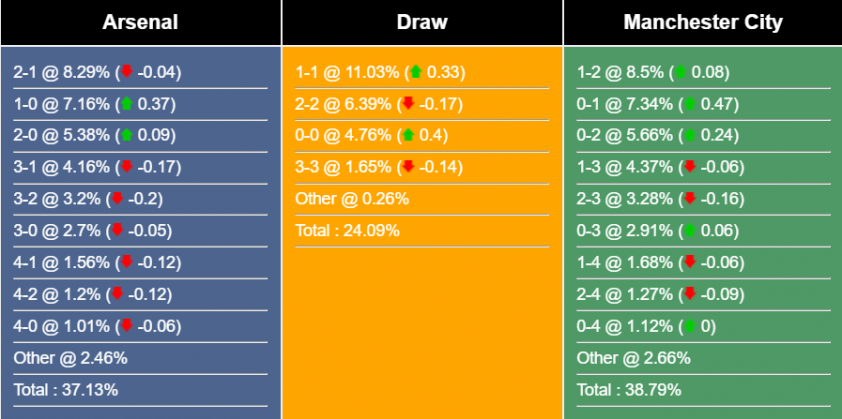Screen dimensions: 842x419
Task: Click the green up arrow beside 1-0 Arsenal score
Action: [127, 104]
